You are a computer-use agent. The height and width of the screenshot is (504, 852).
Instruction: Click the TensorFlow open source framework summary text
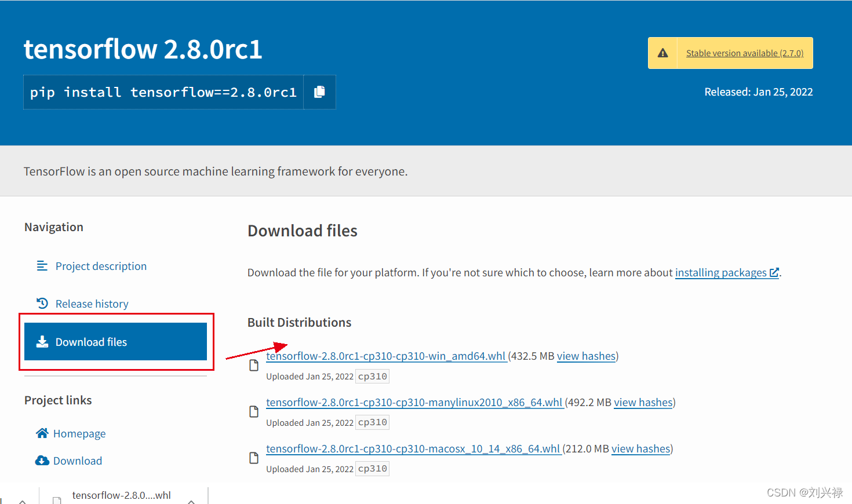(216, 171)
